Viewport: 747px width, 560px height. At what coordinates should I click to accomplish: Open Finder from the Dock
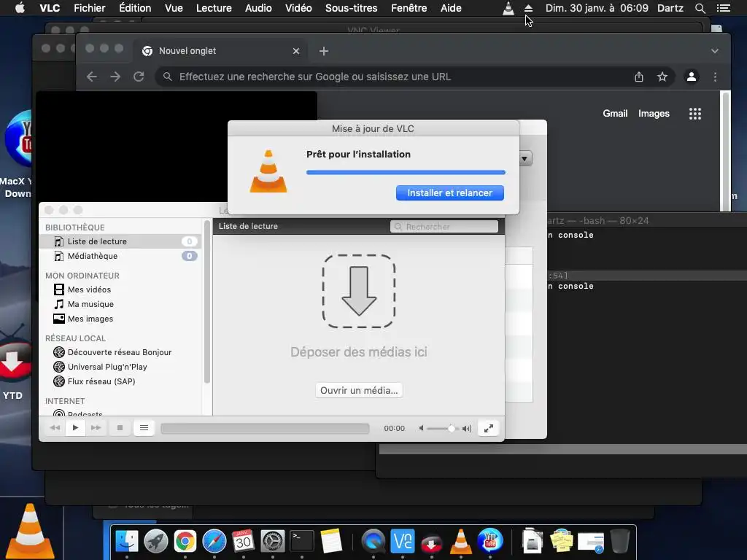click(x=127, y=542)
